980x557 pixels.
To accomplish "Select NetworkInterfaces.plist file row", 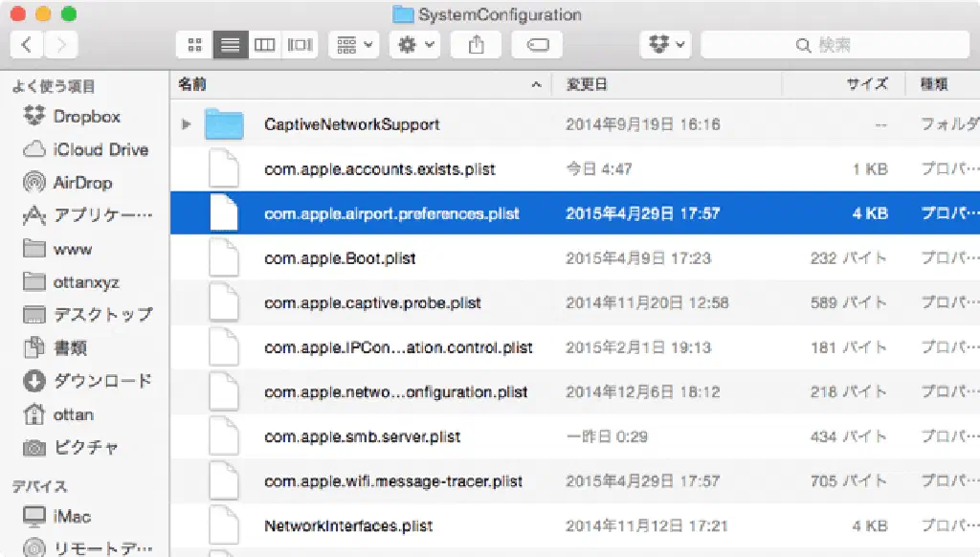I will (x=348, y=525).
